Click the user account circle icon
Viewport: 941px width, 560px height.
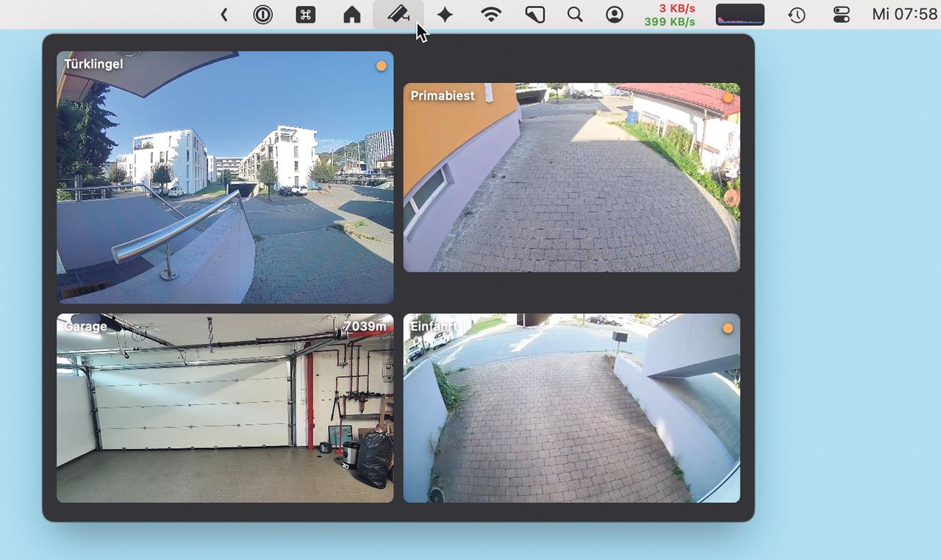(x=615, y=15)
